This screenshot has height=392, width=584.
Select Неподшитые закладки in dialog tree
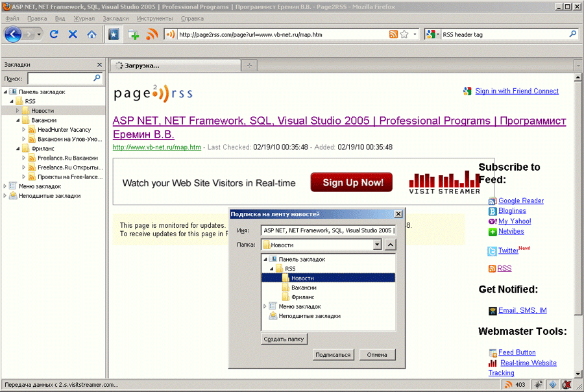305,316
